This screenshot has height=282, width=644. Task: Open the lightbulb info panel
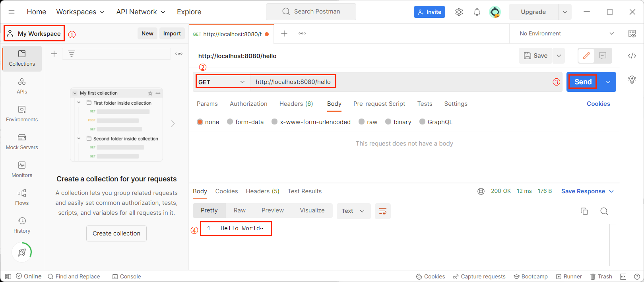pyautogui.click(x=632, y=79)
